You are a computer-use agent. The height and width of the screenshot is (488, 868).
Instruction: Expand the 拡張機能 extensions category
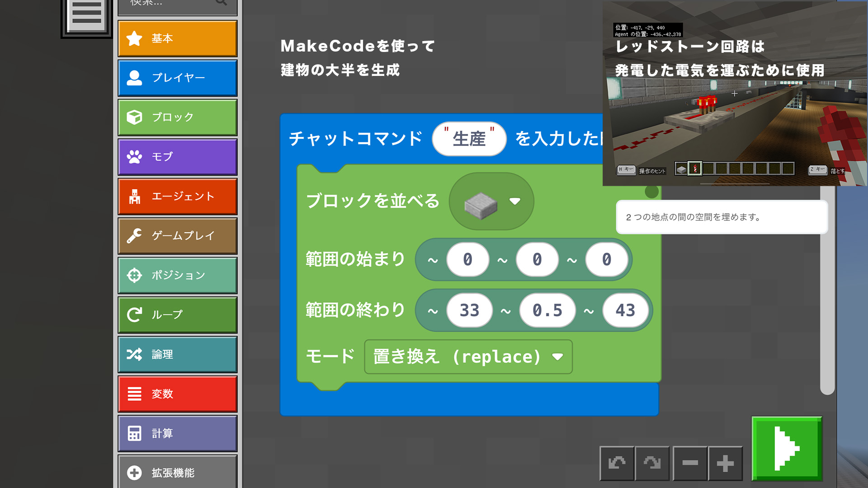click(177, 472)
